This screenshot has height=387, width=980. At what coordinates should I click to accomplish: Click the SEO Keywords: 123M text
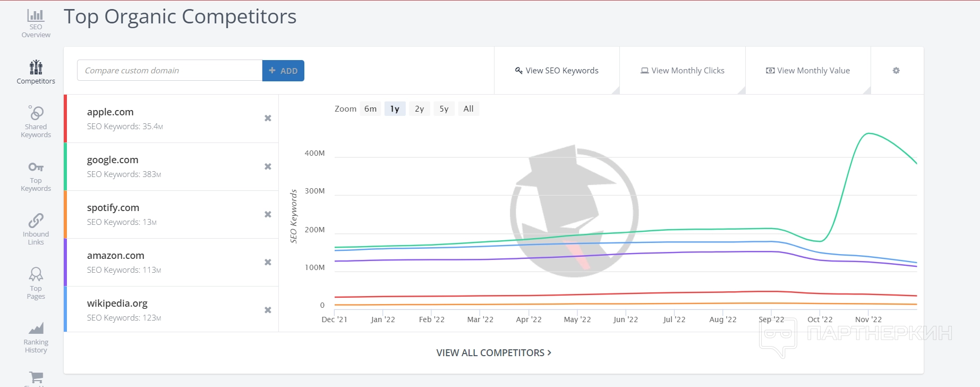124,318
